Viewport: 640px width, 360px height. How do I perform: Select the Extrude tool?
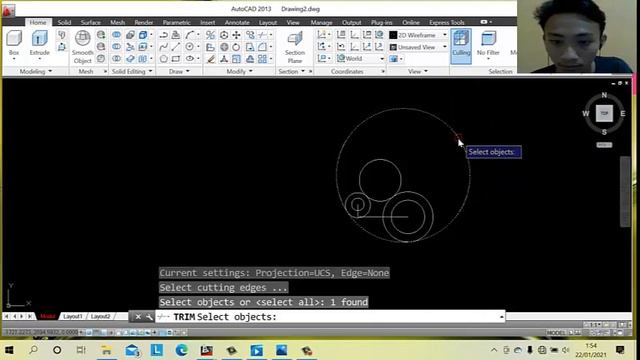pos(39,43)
